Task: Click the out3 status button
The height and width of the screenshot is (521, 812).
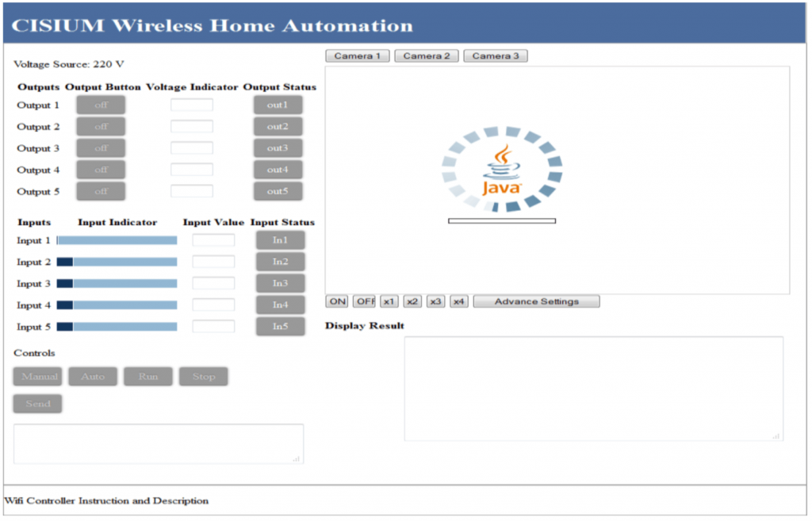Action: coord(278,148)
